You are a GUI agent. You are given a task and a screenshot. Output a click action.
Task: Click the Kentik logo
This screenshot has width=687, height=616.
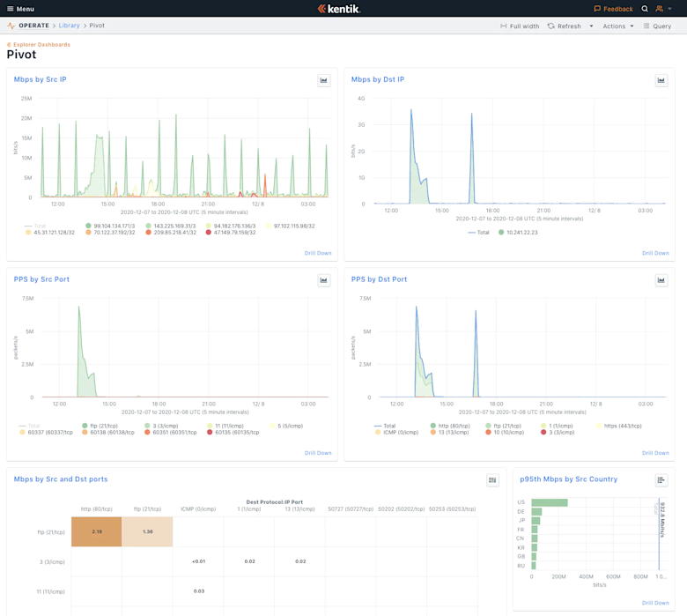coord(339,9)
